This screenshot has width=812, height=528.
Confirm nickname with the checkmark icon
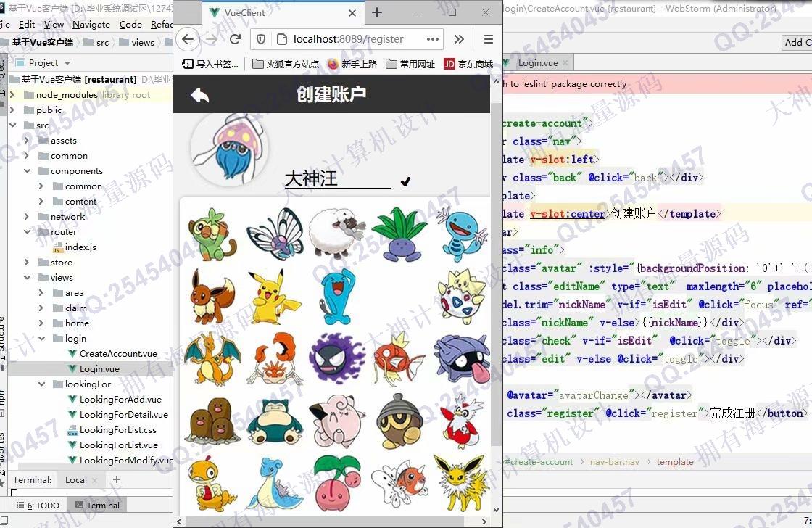click(x=405, y=181)
